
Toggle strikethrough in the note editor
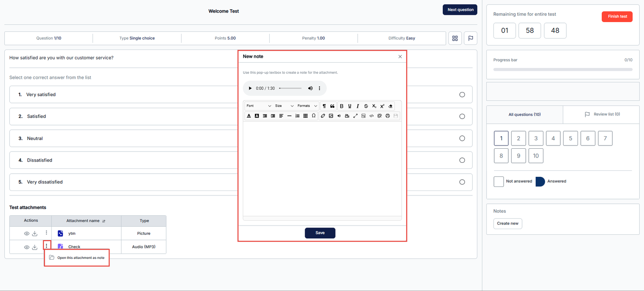click(366, 106)
